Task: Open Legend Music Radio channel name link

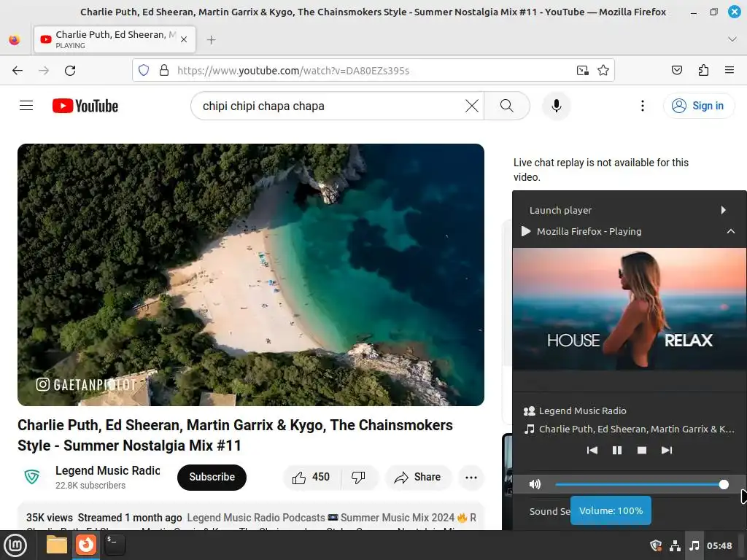Action: pos(108,470)
